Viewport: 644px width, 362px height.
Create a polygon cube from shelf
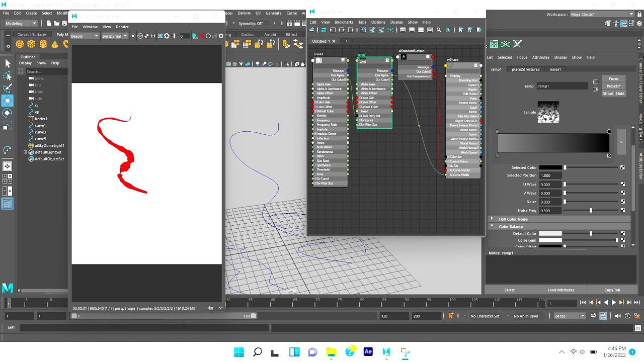tap(32, 44)
